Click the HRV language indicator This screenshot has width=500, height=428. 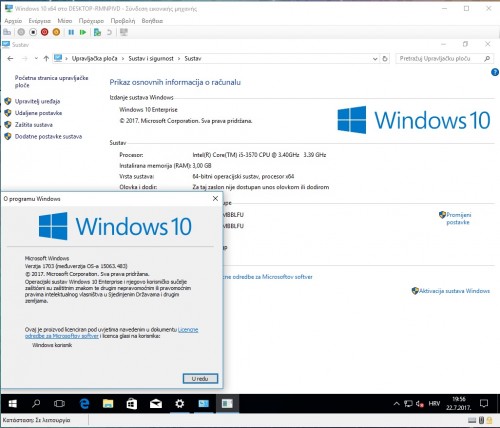pos(434,404)
